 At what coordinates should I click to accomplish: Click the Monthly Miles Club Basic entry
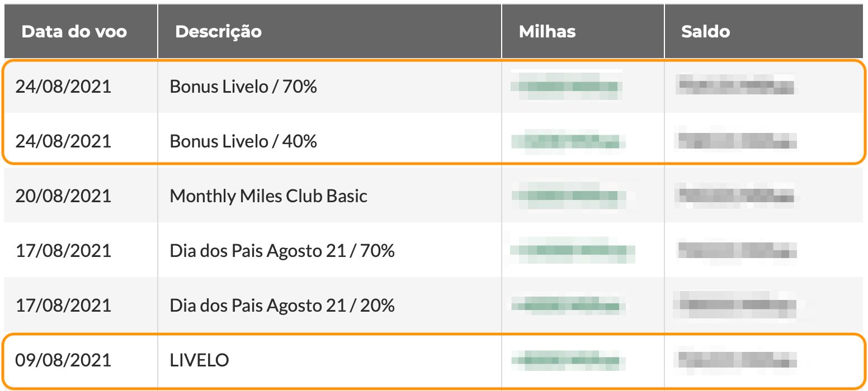(x=268, y=196)
